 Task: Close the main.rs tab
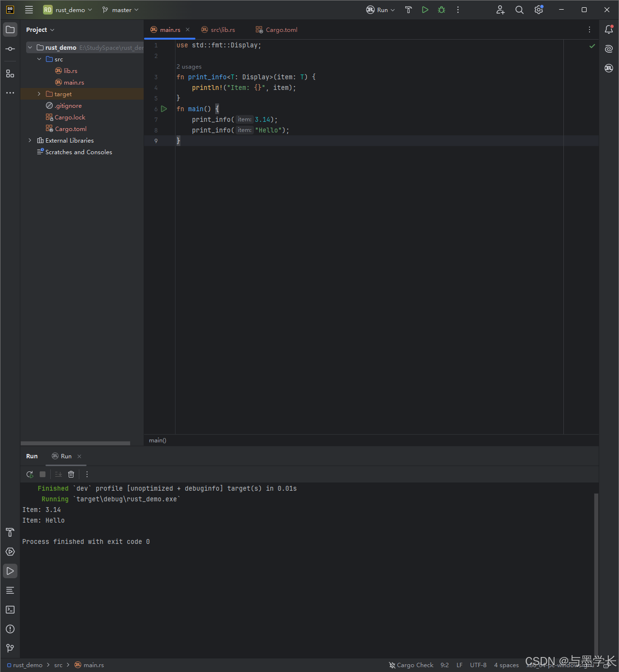[188, 29]
